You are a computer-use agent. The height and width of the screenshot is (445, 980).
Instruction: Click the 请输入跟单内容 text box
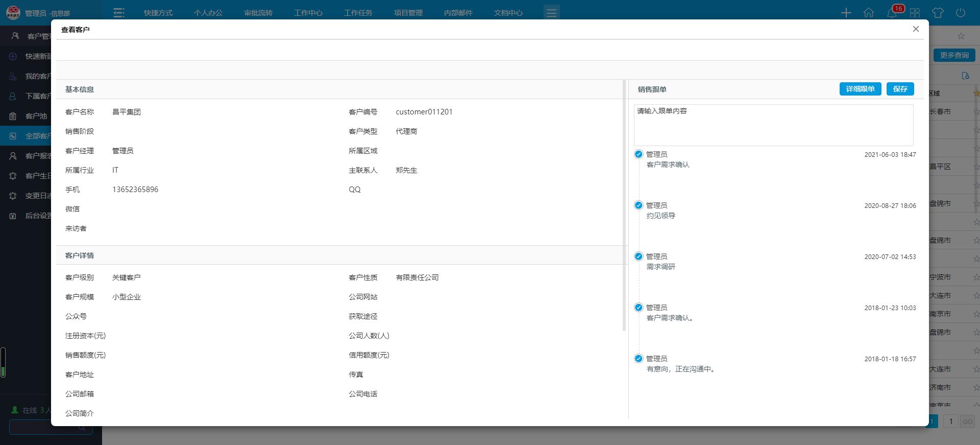tap(773, 125)
